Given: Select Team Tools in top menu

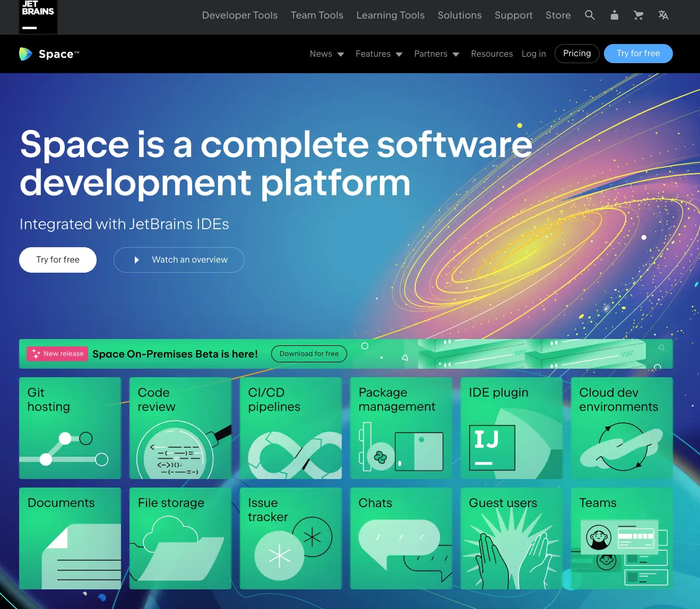Looking at the screenshot, I should tap(317, 15).
